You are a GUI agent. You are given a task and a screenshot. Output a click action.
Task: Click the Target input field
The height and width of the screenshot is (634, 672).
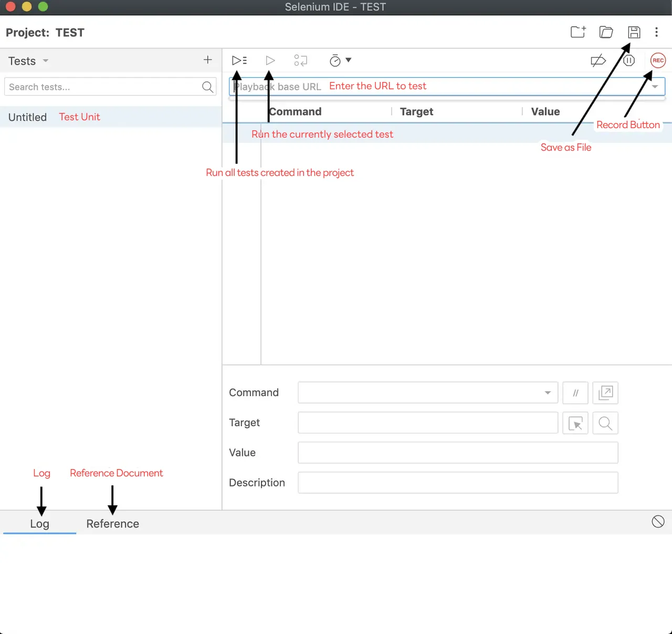click(428, 423)
